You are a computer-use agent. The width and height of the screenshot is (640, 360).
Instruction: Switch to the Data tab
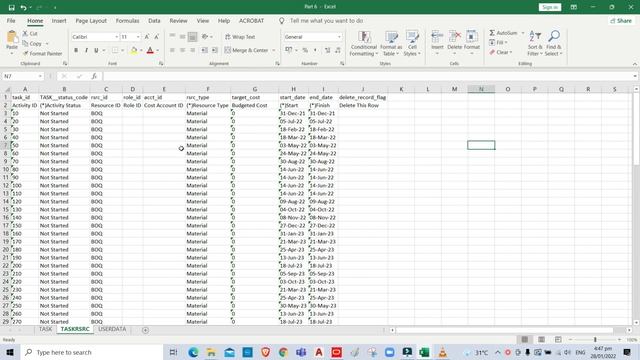click(x=154, y=20)
